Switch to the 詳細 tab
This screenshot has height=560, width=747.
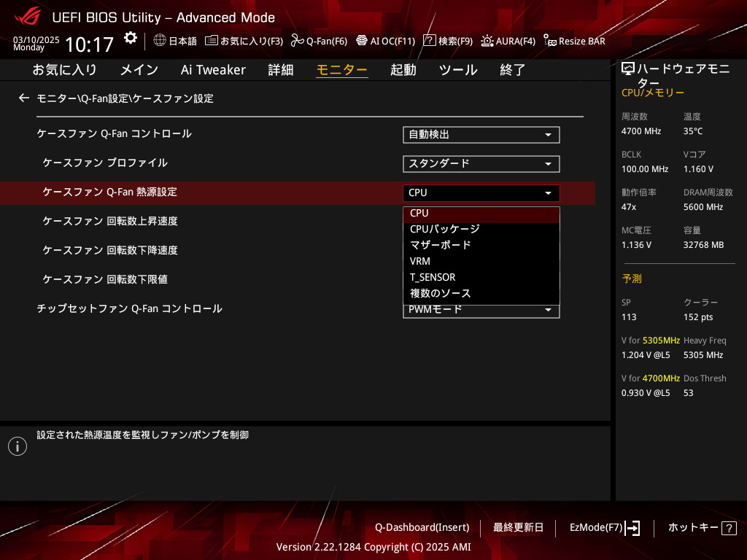(281, 70)
